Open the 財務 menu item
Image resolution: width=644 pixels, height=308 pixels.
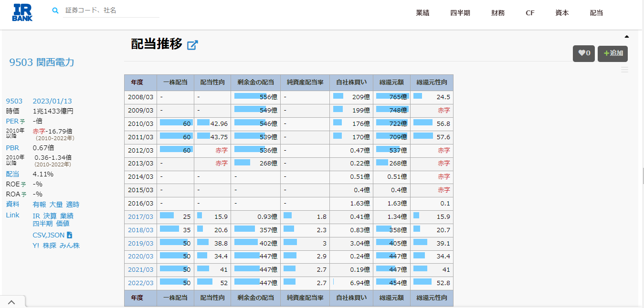tap(498, 13)
